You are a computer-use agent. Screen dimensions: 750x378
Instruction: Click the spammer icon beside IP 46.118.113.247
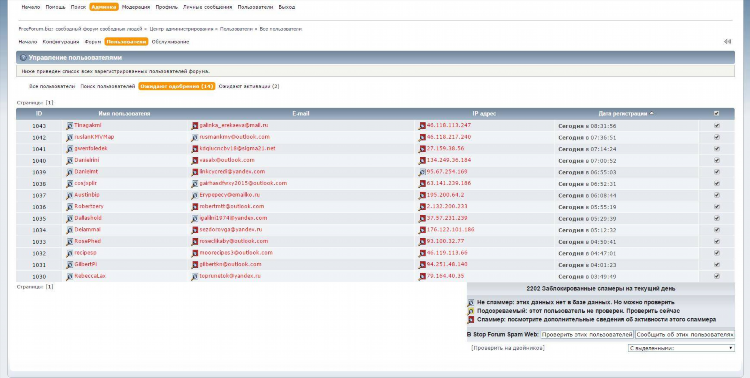pyautogui.click(x=422, y=125)
